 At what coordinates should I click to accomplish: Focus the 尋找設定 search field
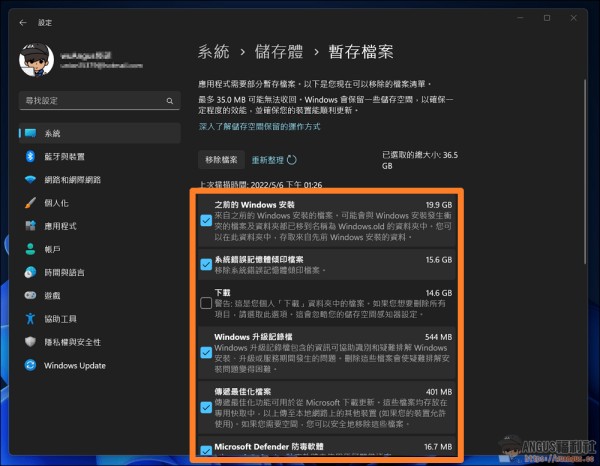[x=99, y=101]
